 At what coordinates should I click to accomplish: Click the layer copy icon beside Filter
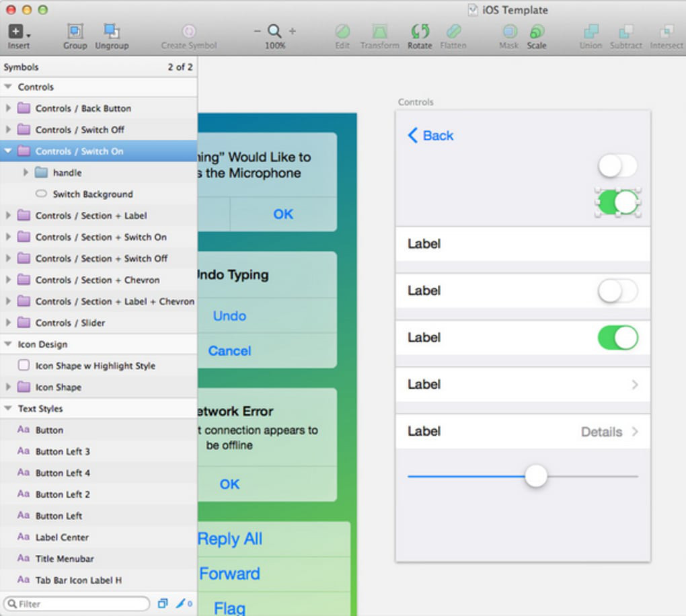(x=163, y=603)
